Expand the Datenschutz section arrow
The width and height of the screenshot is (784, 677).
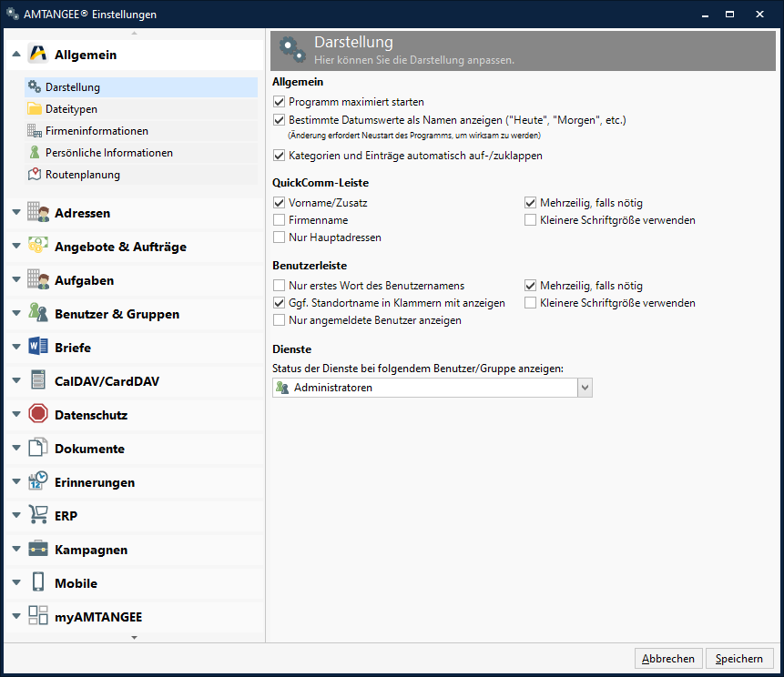pos(16,414)
